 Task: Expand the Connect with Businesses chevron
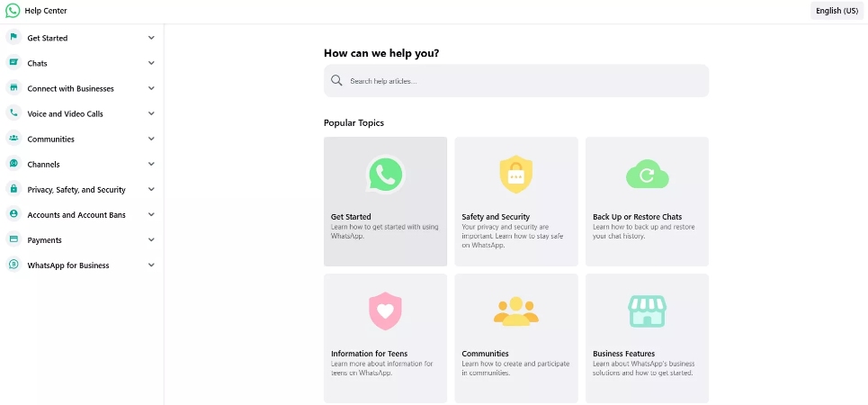pos(151,88)
